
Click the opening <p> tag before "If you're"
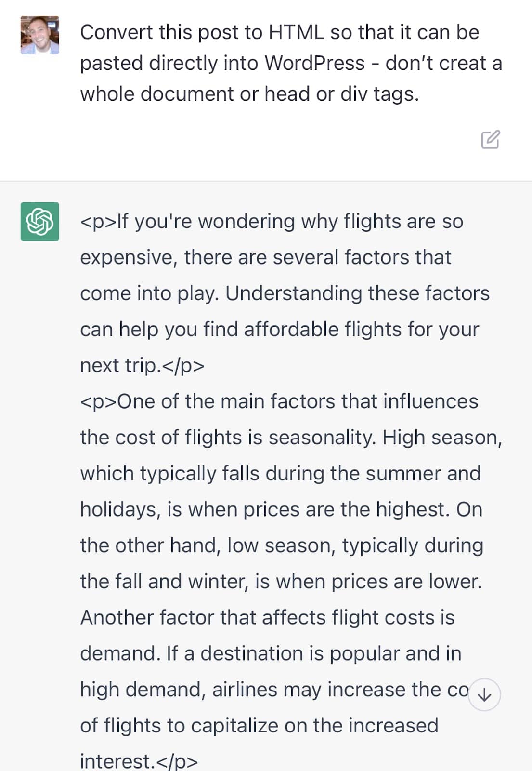[x=98, y=222]
